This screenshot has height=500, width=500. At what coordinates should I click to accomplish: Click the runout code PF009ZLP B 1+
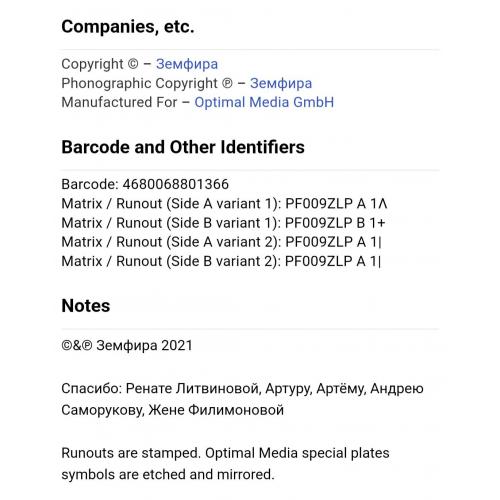(x=335, y=223)
